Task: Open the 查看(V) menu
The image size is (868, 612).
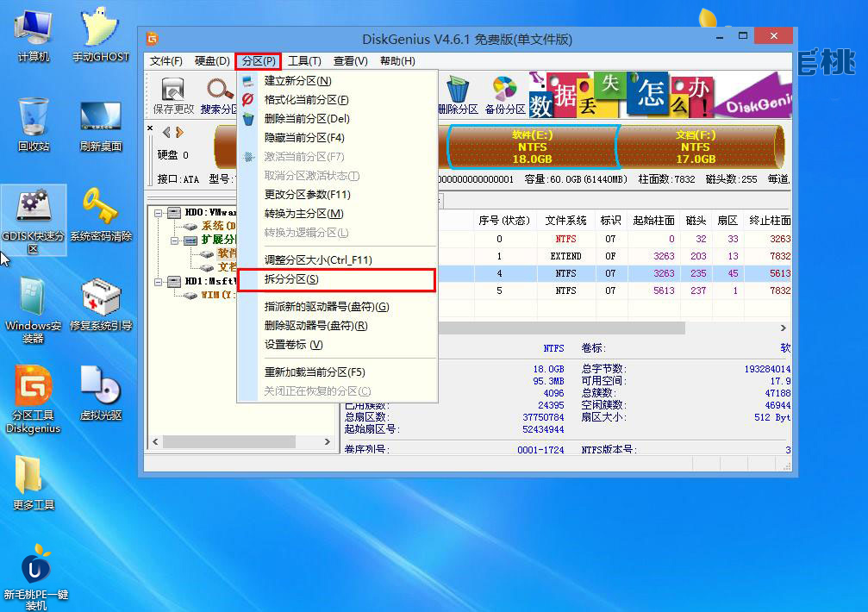Action: [x=351, y=61]
